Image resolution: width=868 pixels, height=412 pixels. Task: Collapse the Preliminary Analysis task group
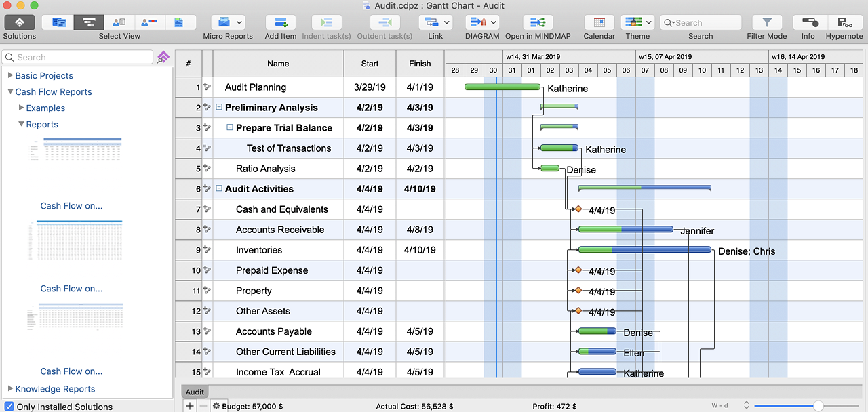pyautogui.click(x=219, y=108)
